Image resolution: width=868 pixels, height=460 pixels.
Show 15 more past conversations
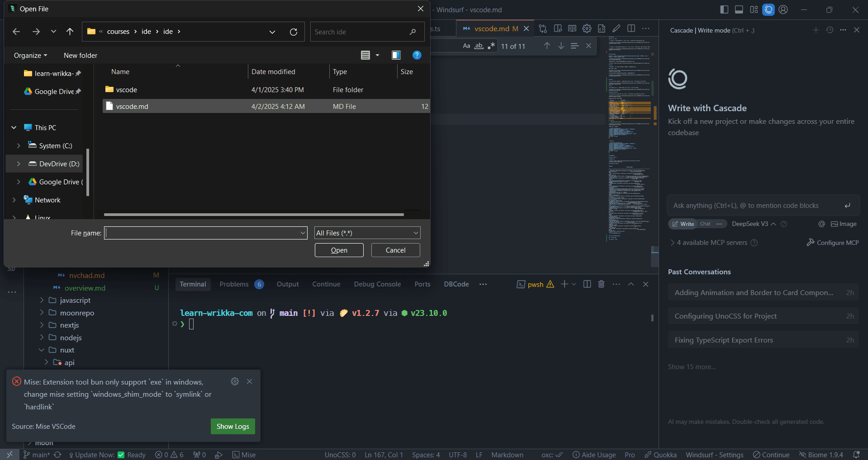tap(692, 366)
